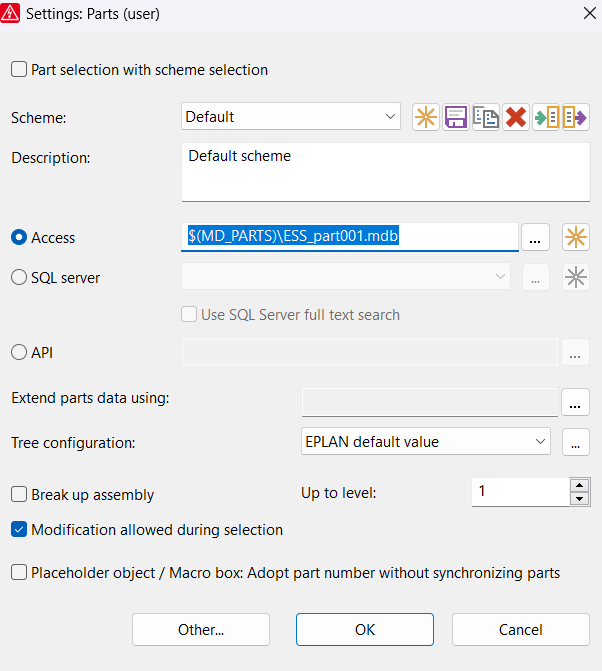The image size is (602, 671).
Task: Click ellipsis beside Extend parts data using
Action: click(575, 402)
